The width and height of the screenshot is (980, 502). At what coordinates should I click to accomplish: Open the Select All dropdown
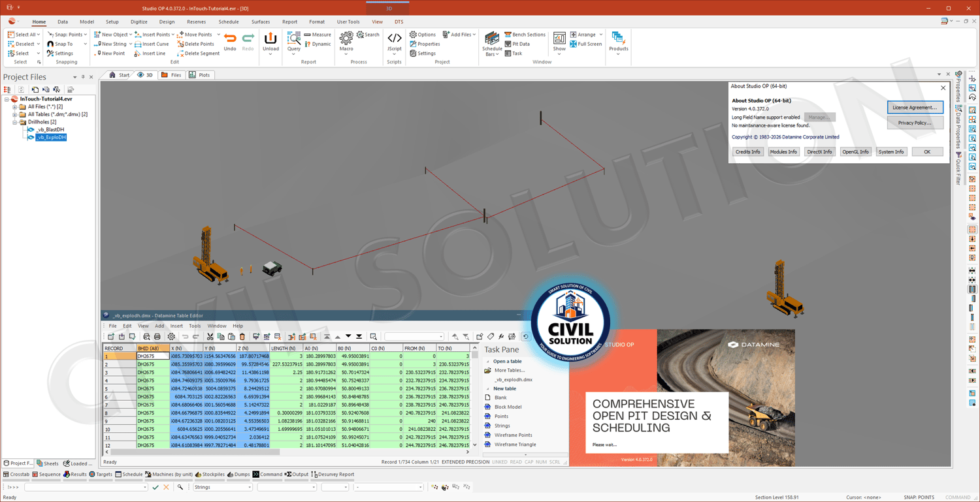(x=39, y=35)
